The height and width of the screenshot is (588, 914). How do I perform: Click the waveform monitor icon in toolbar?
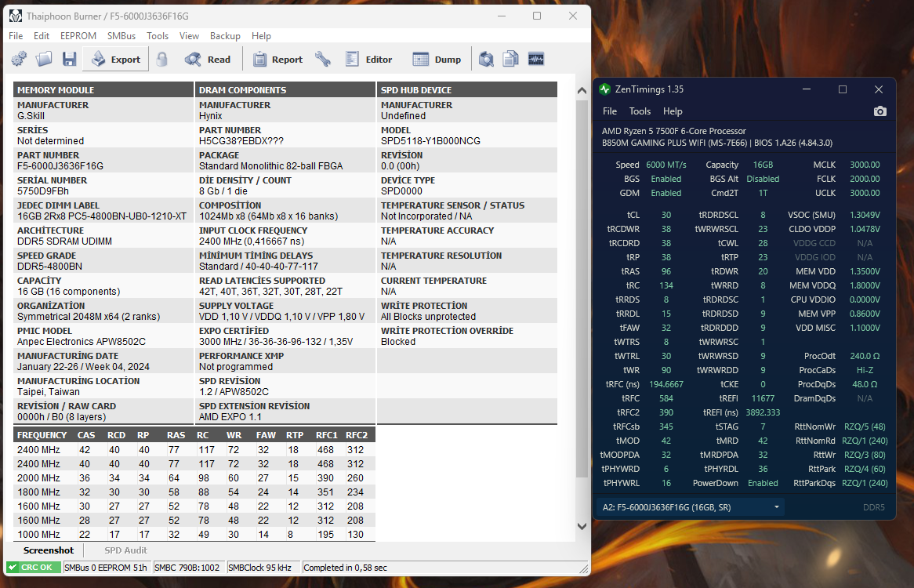click(x=535, y=59)
